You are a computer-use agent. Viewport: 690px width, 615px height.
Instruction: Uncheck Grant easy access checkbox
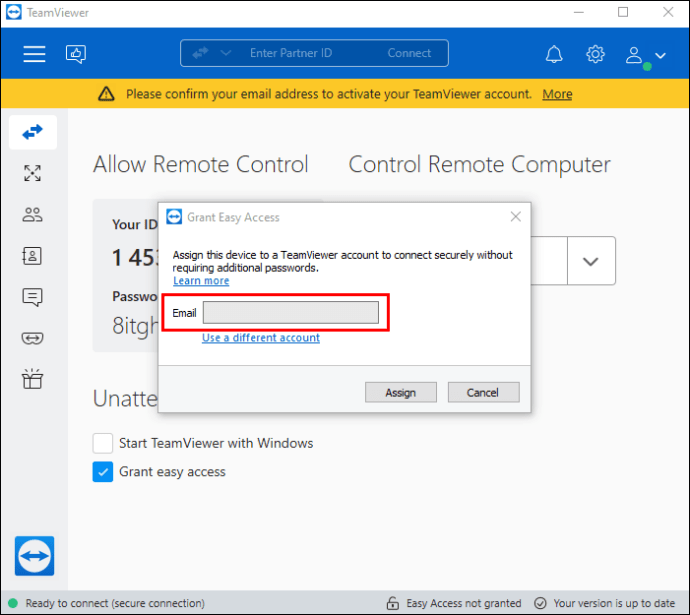pyautogui.click(x=103, y=472)
